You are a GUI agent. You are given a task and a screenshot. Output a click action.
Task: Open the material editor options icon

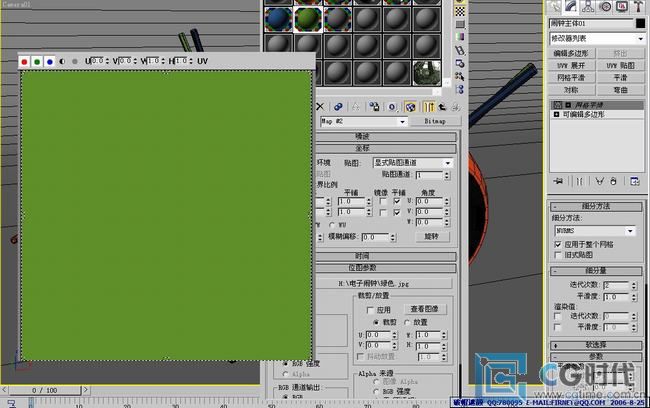pyautogui.click(x=460, y=63)
